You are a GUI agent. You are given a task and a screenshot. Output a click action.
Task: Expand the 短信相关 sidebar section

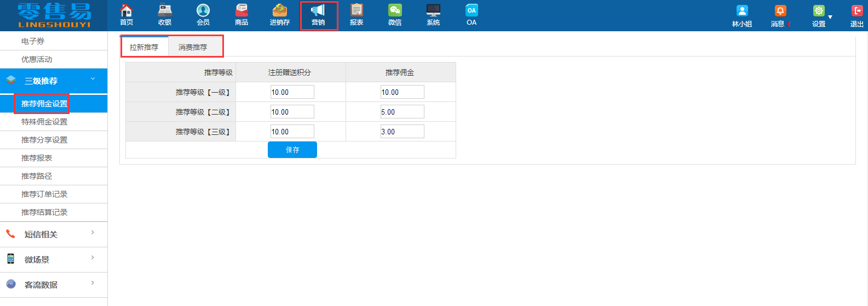click(x=54, y=234)
